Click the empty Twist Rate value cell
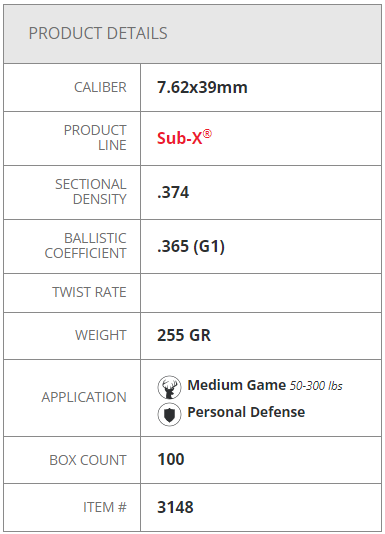 coord(261,293)
